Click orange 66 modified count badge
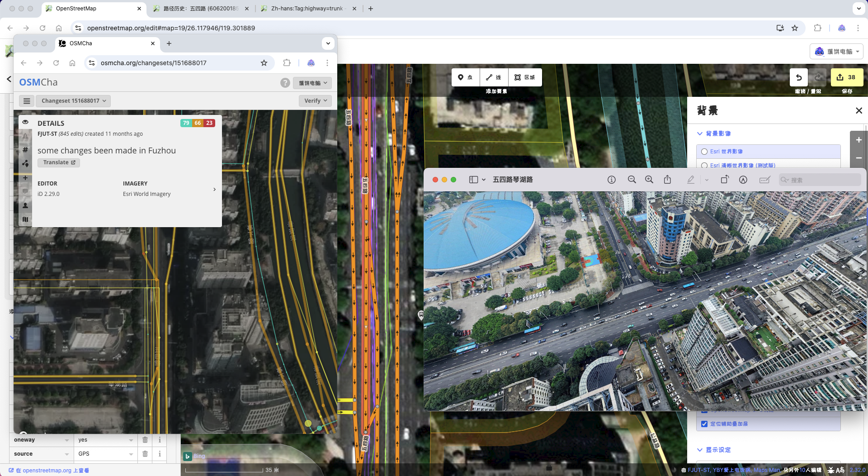Screen dimensions: 868x476 coord(198,123)
